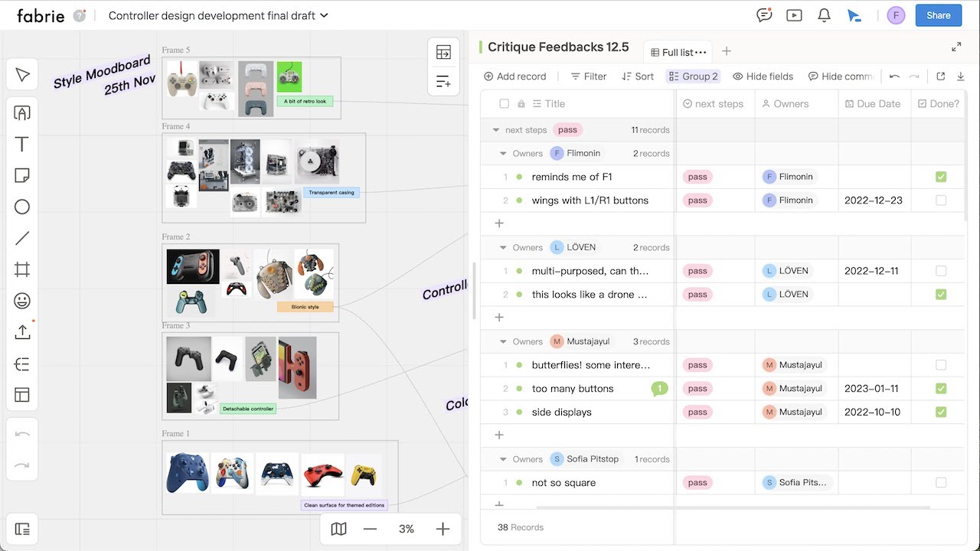The height and width of the screenshot is (551, 980).
Task: Open the table layout tool
Action: (x=22, y=395)
